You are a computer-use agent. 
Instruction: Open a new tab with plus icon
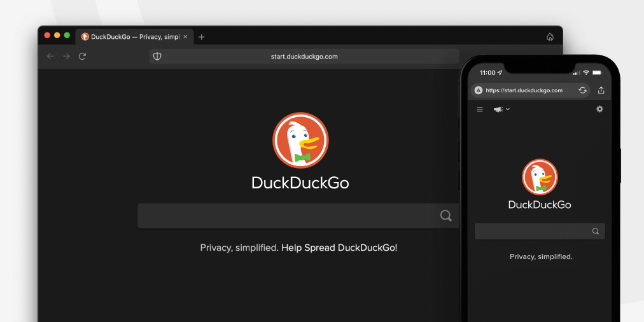click(x=201, y=37)
